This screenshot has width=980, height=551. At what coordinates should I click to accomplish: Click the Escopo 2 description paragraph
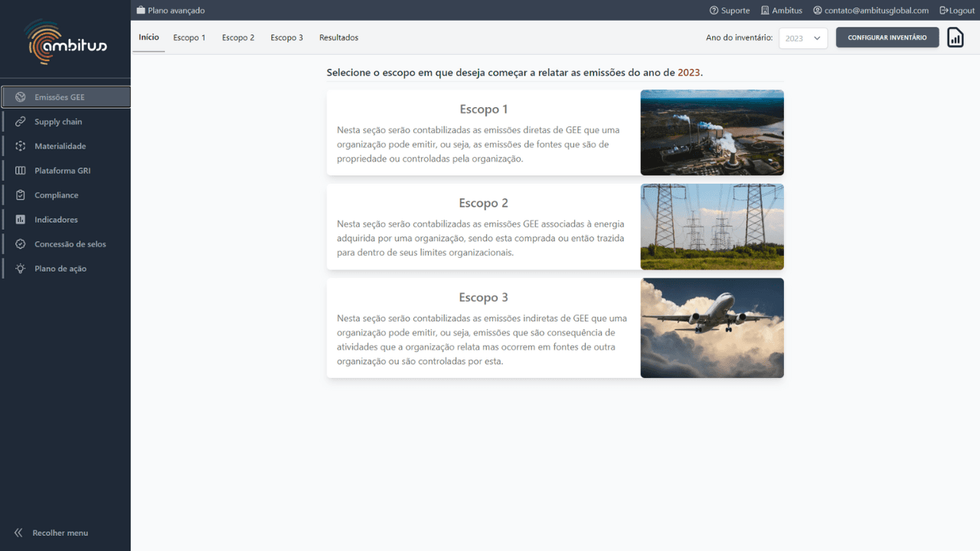(481, 239)
